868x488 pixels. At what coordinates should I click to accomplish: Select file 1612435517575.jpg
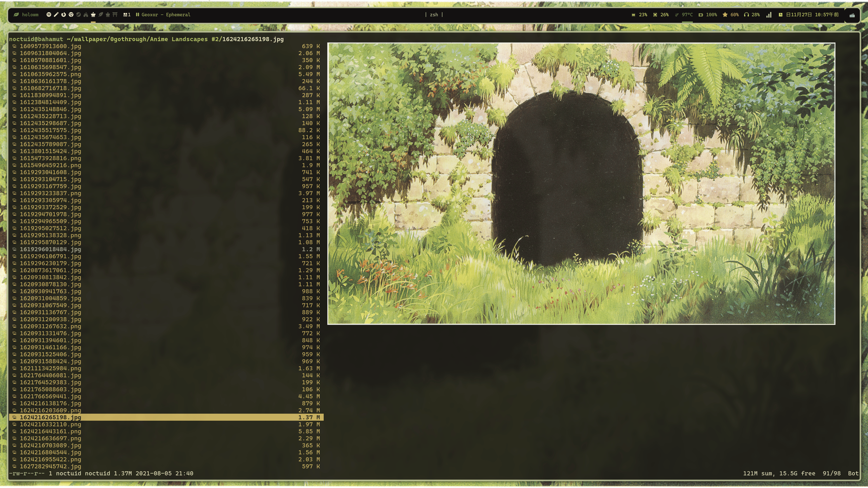coord(166,130)
